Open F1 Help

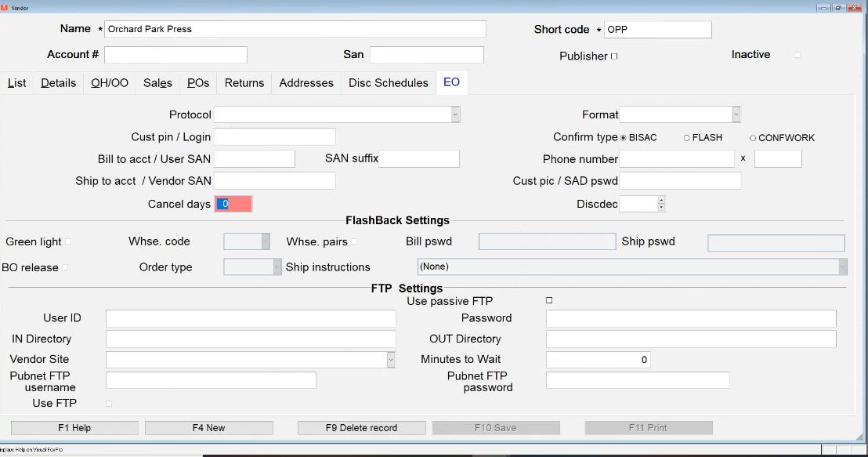(74, 428)
